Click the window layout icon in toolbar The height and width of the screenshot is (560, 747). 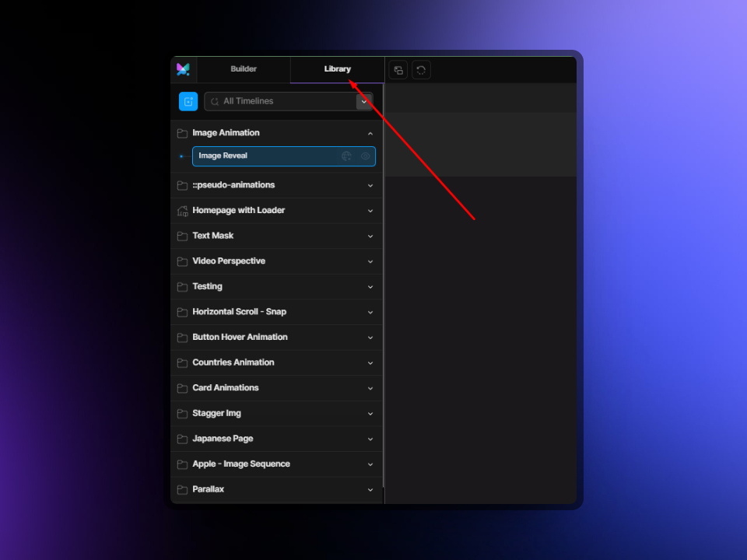click(x=398, y=71)
